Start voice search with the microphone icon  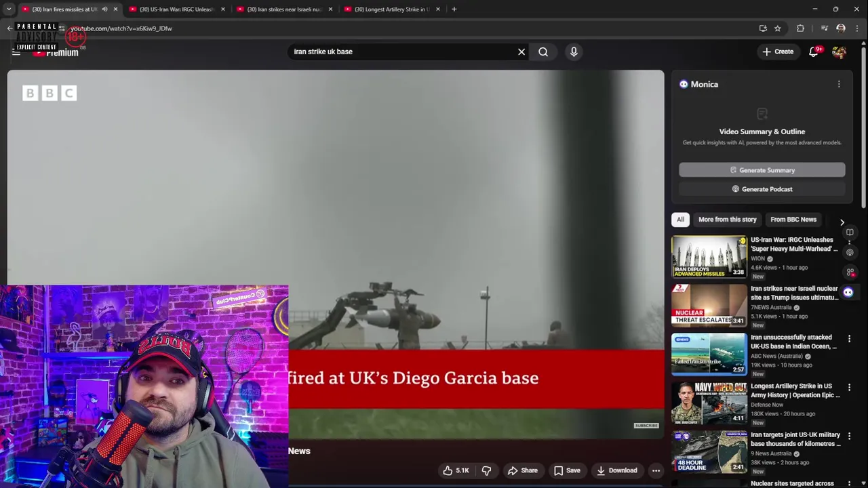tap(574, 52)
